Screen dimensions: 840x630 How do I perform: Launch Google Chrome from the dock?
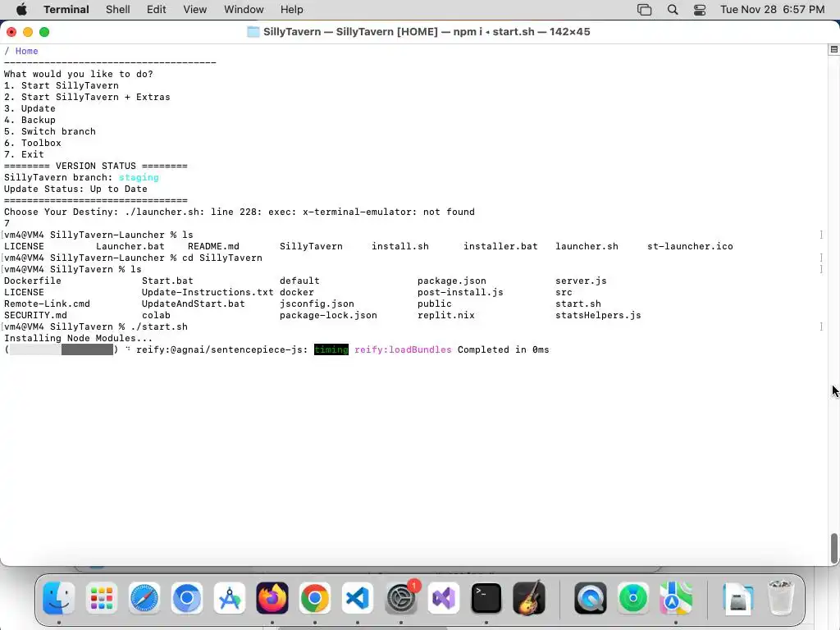(315, 598)
